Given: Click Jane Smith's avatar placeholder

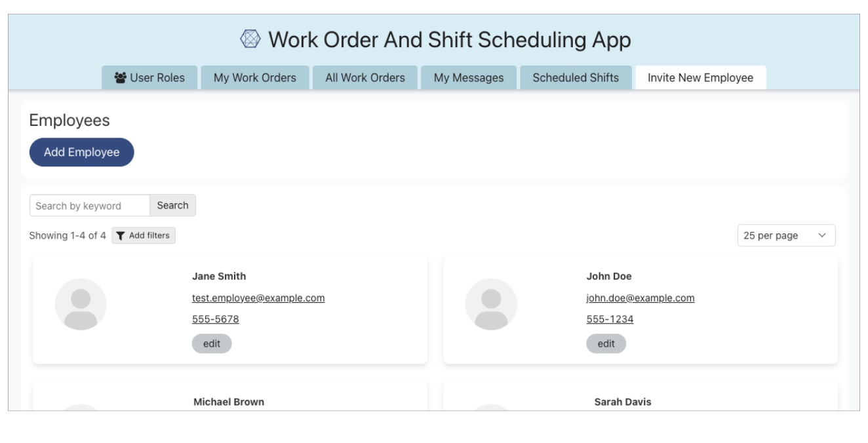Looking at the screenshot, I should [81, 304].
